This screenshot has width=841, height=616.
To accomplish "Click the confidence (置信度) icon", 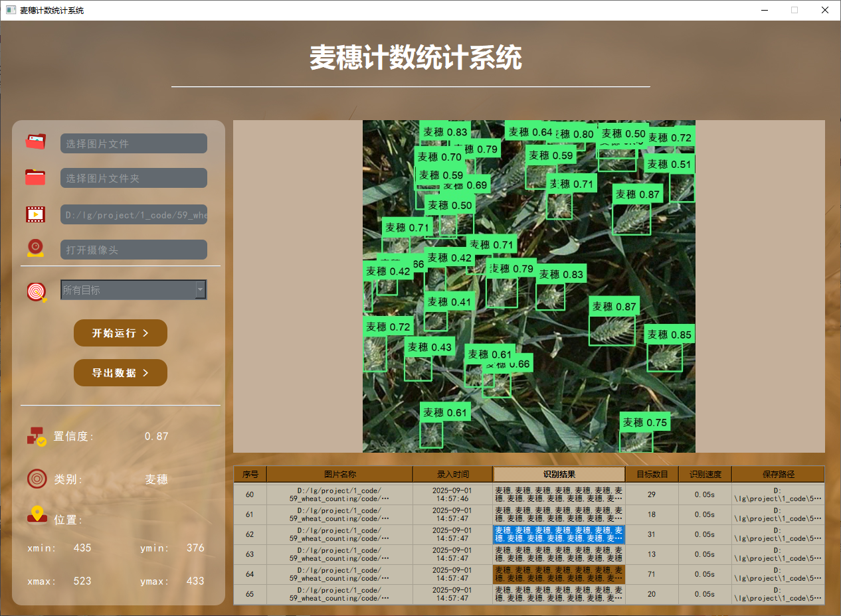I will [37, 436].
